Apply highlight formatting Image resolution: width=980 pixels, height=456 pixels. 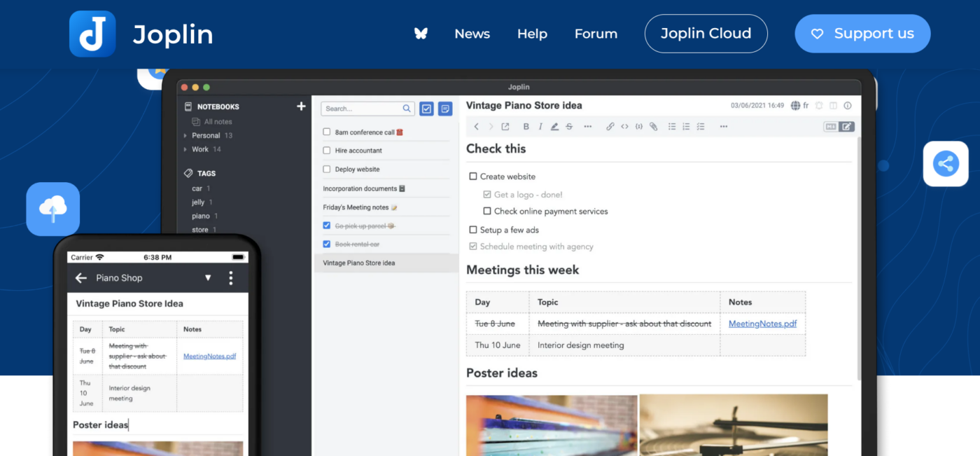[554, 127]
